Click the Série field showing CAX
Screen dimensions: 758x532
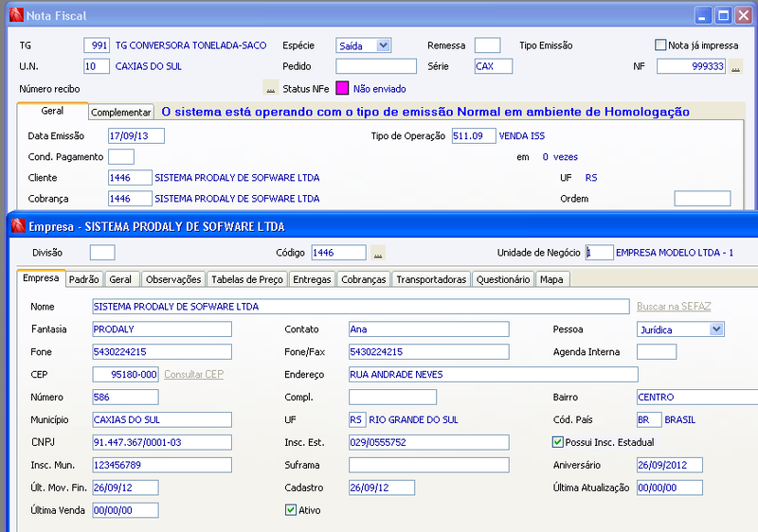point(494,66)
